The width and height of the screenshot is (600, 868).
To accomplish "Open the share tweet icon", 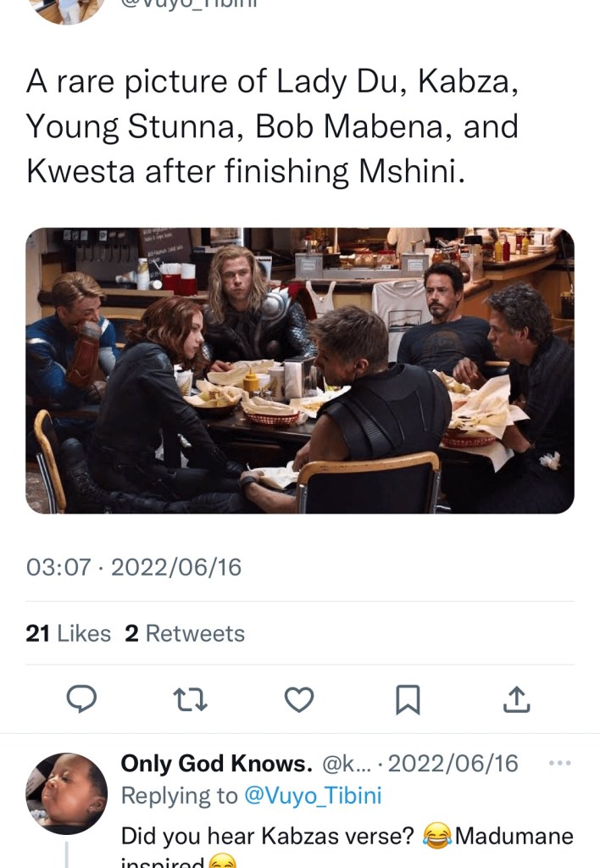I will (517, 698).
